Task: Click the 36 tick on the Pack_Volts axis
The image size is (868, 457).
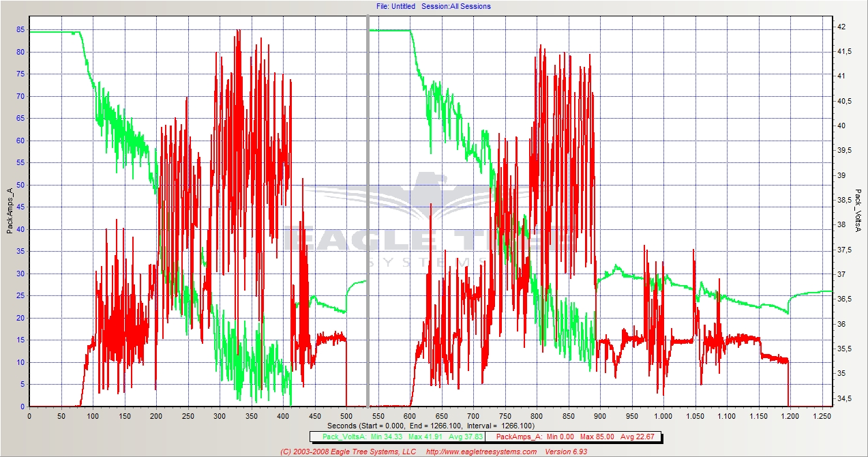Action: click(x=841, y=324)
